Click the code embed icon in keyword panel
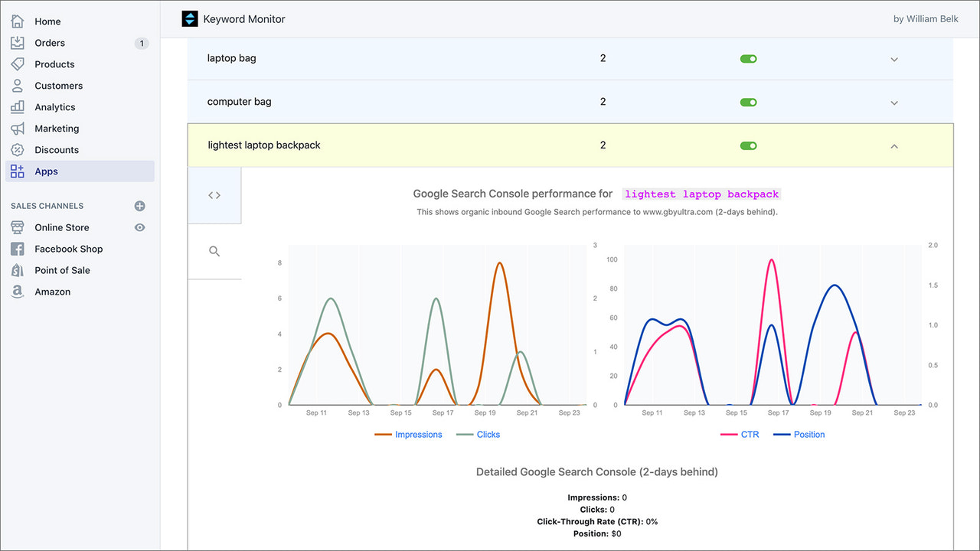Screen dimensions: 980x551 214,194
